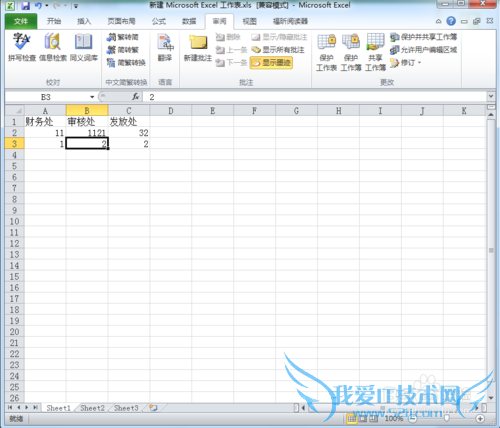Screen dimensions: 500x428
Task: Click the zoom out minus button
Action: click(x=412, y=419)
